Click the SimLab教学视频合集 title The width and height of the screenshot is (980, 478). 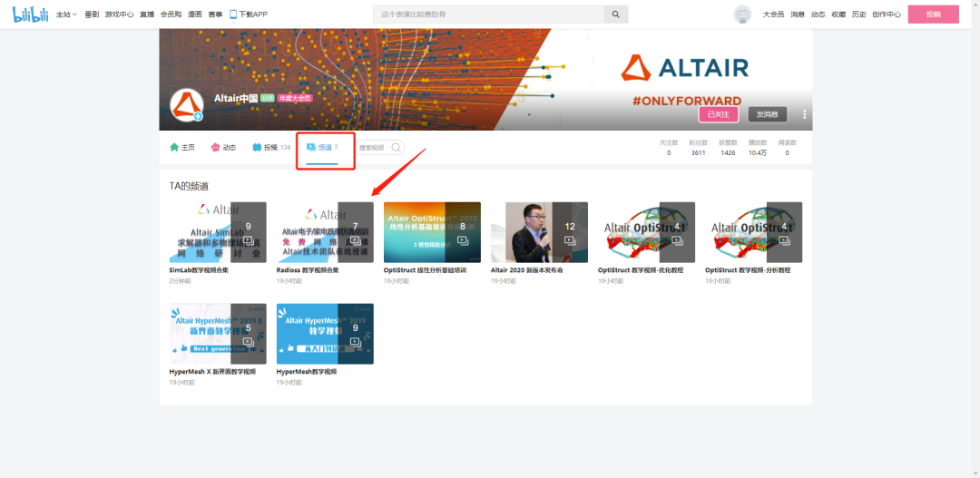tap(199, 270)
